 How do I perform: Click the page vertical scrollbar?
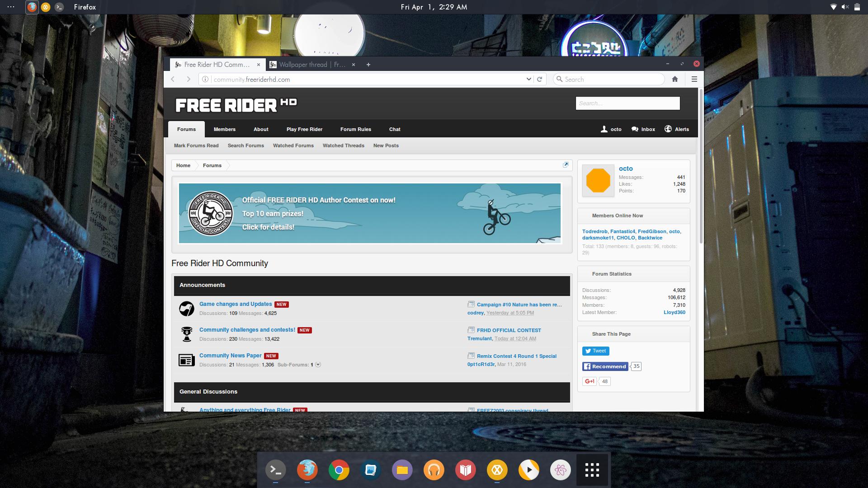(x=701, y=167)
